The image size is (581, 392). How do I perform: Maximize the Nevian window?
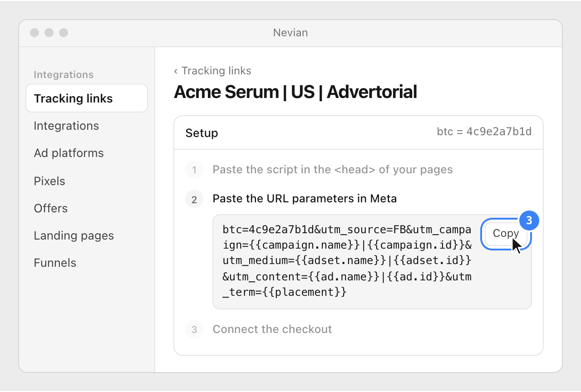coord(64,33)
